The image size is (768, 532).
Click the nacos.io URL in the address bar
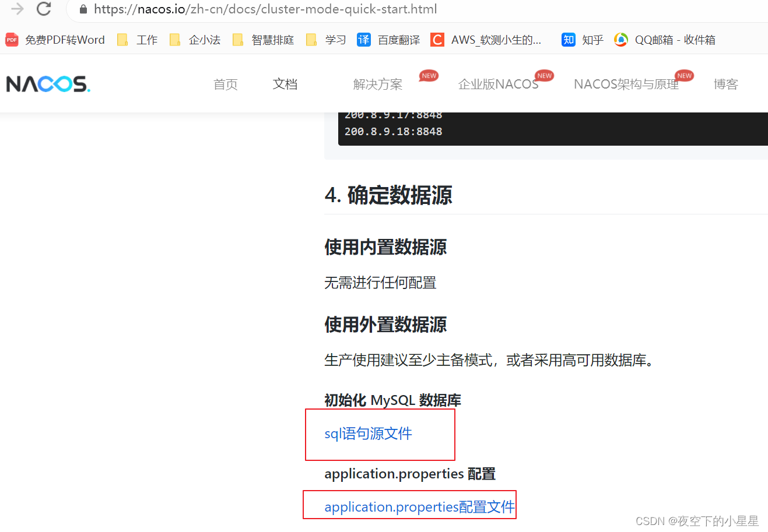pyautogui.click(x=265, y=9)
